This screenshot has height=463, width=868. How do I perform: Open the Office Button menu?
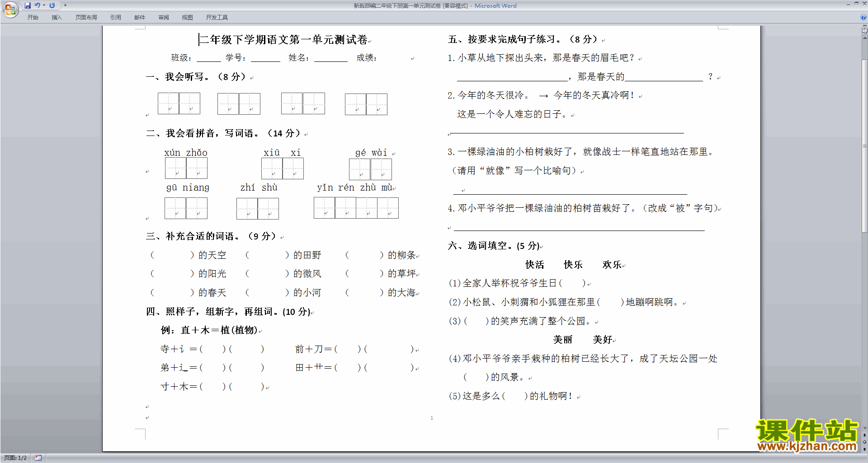[x=10, y=9]
